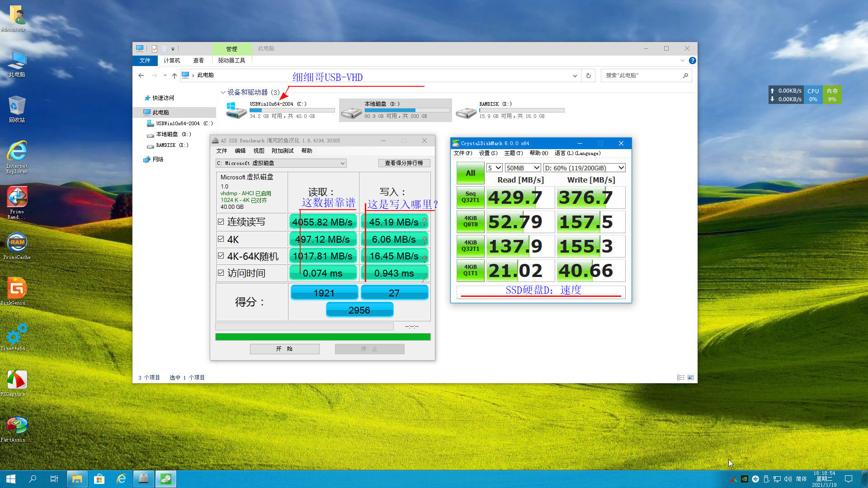Select 网络 in the navigation pane

[157, 160]
